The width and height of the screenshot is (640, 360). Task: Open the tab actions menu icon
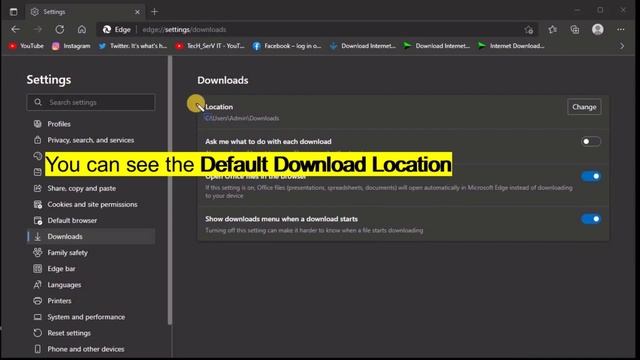[13, 12]
